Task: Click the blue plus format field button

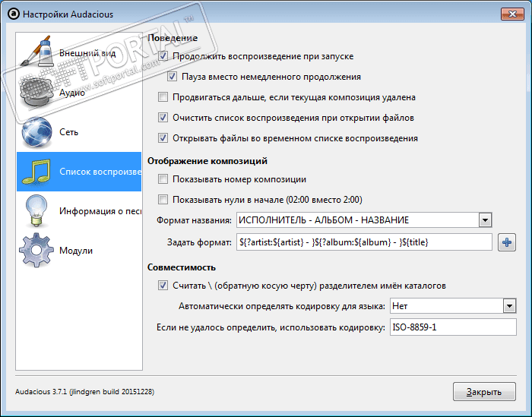Action: [507, 242]
